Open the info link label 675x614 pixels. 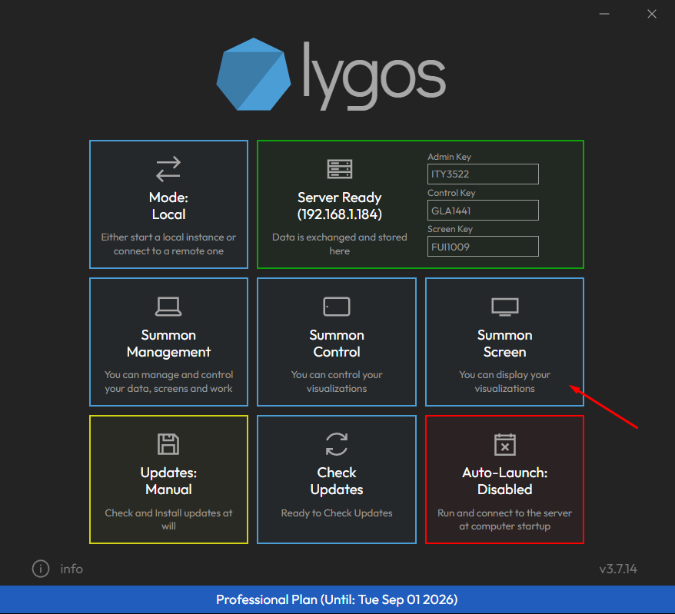click(71, 569)
